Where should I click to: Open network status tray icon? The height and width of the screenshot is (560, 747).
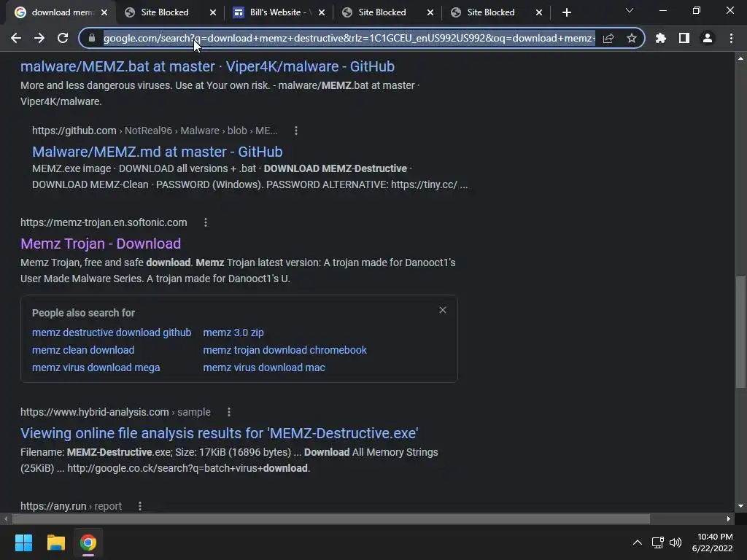tap(658, 542)
